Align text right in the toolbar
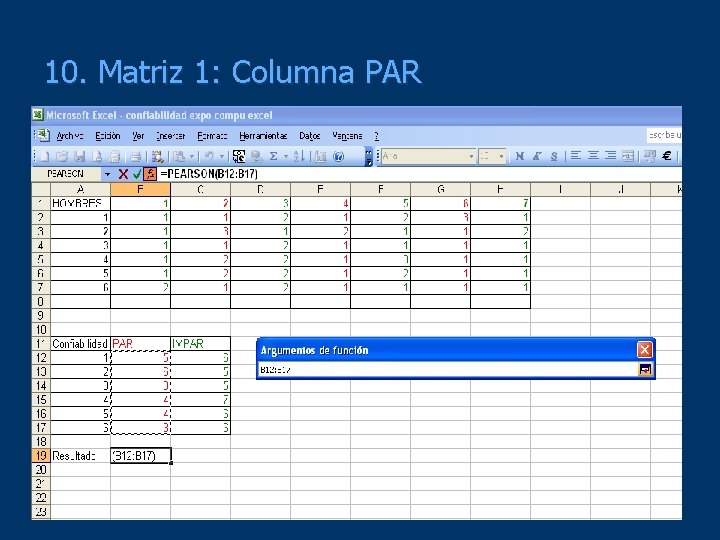The height and width of the screenshot is (540, 720). [610, 156]
